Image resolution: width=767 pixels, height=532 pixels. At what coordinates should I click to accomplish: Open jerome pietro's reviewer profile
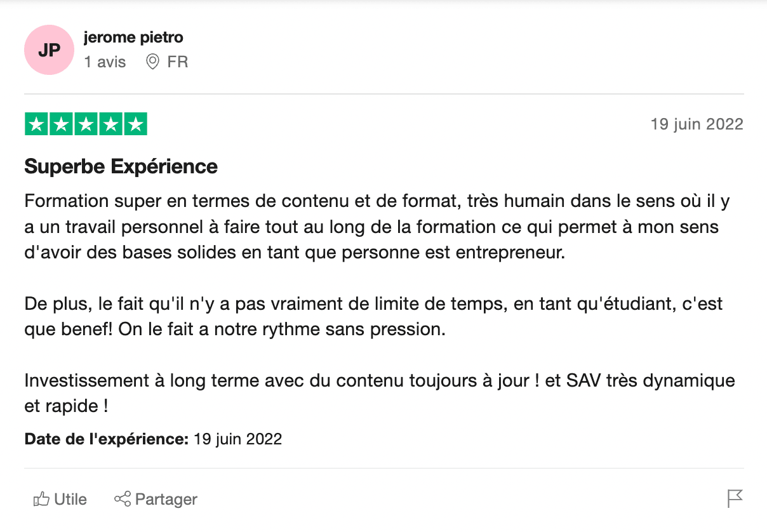tap(133, 37)
